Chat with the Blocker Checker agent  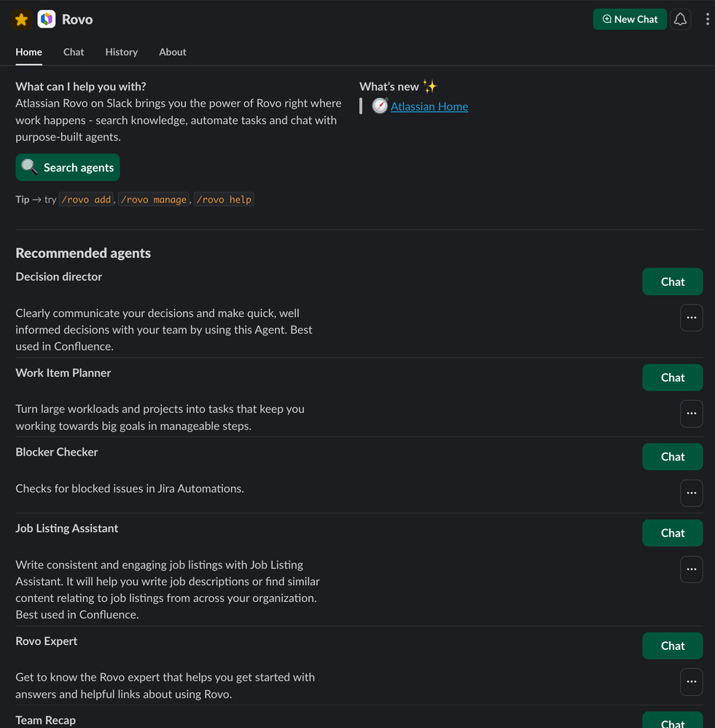tap(672, 457)
